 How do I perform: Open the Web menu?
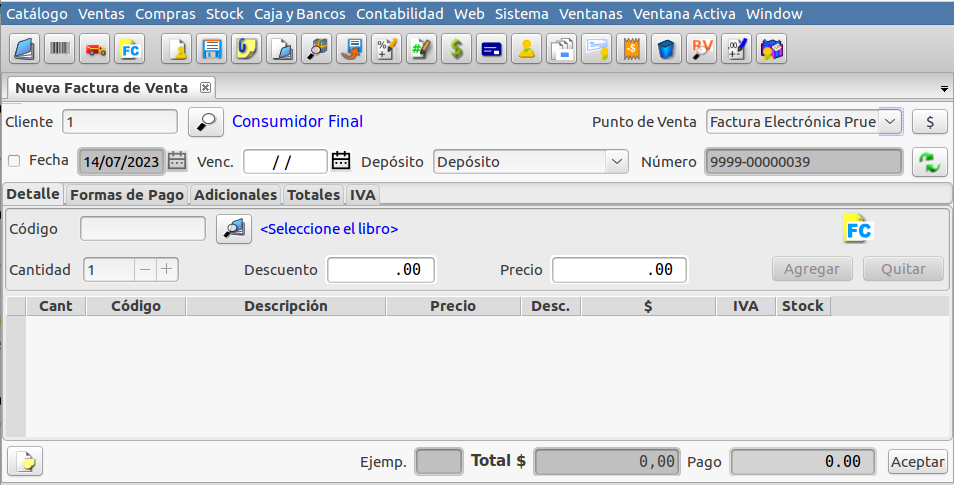(469, 13)
